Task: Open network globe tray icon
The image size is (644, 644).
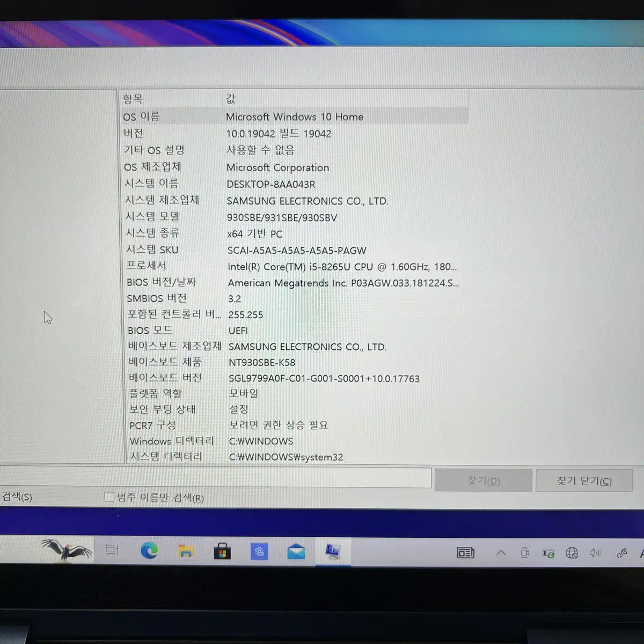Action: [572, 553]
